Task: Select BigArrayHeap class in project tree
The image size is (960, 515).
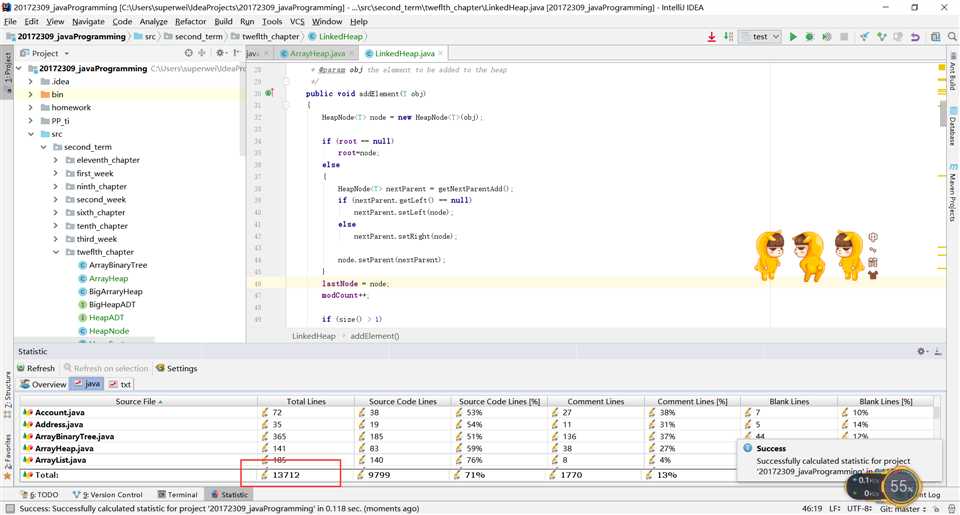Action: (110, 291)
